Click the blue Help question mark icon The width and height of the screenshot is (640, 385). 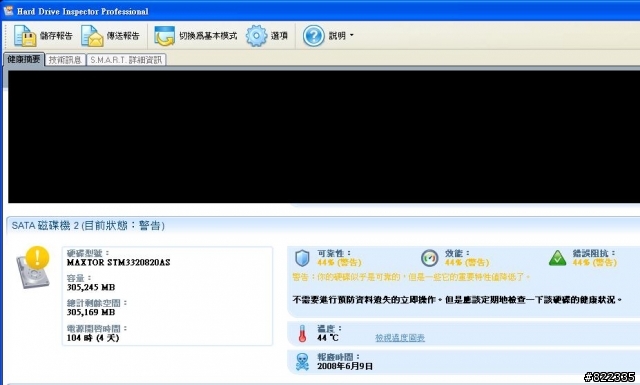313,36
